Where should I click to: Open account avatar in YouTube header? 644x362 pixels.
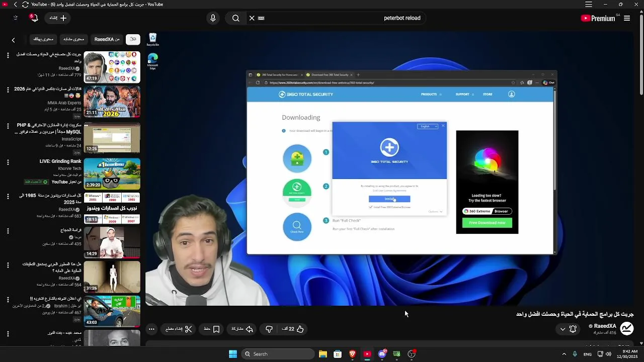click(15, 18)
